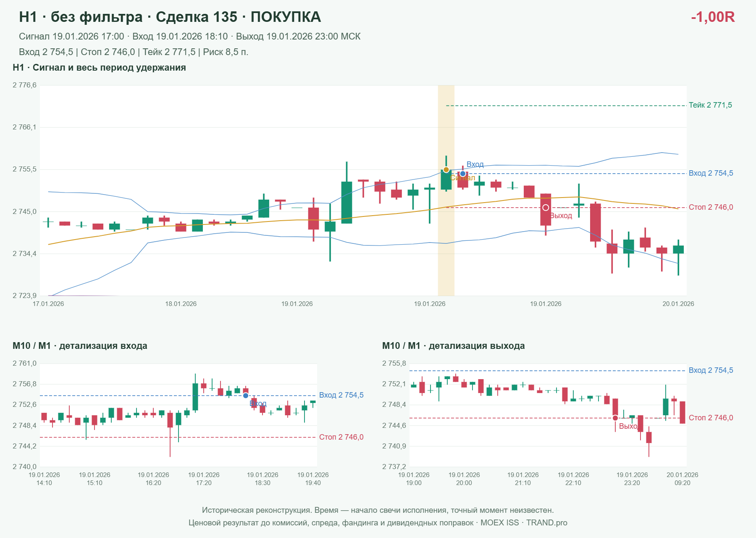
Task: Click heading 'H1 · Сигнал и весь период удержания'
Action: (99, 68)
